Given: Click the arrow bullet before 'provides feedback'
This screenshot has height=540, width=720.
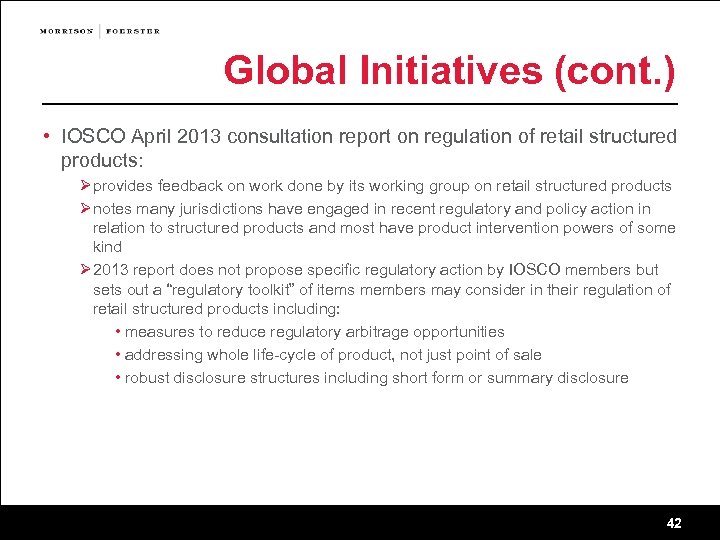Looking at the screenshot, I should [x=85, y=186].
